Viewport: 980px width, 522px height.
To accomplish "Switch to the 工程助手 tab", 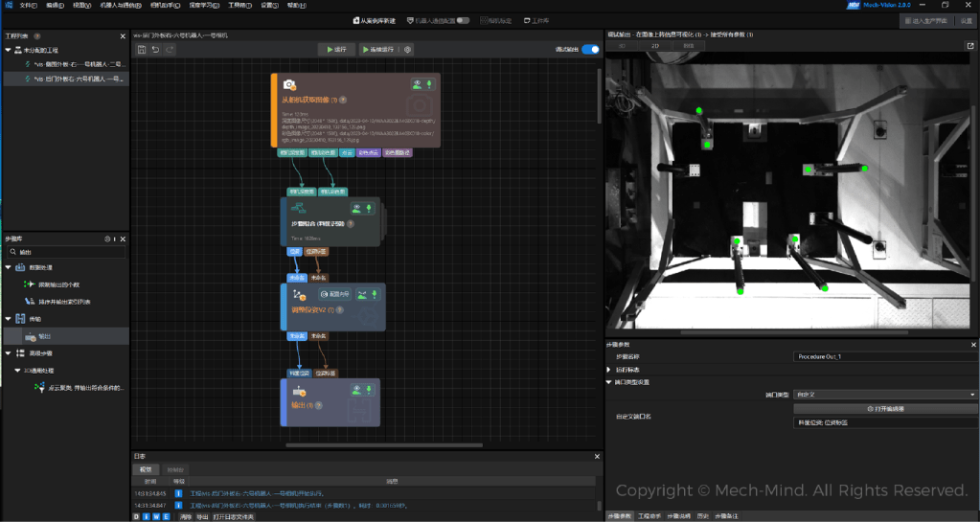I will [651, 516].
